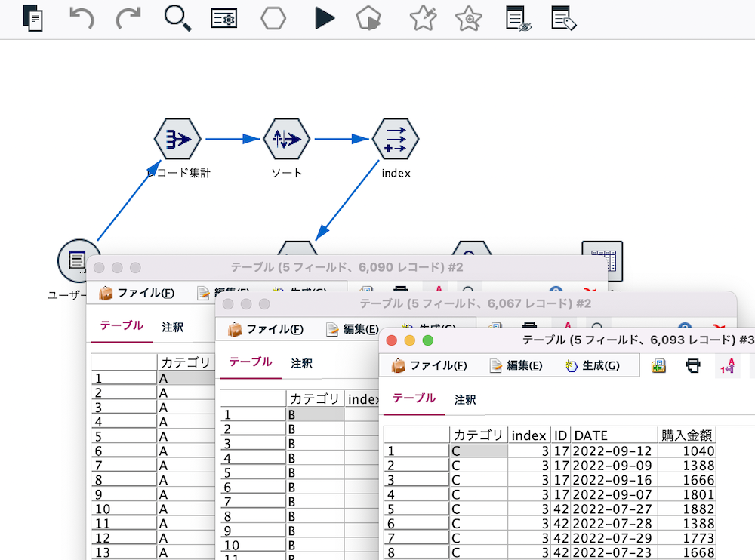This screenshot has width=755, height=560.
Task: Undo the last action in the toolbar
Action: point(81,19)
